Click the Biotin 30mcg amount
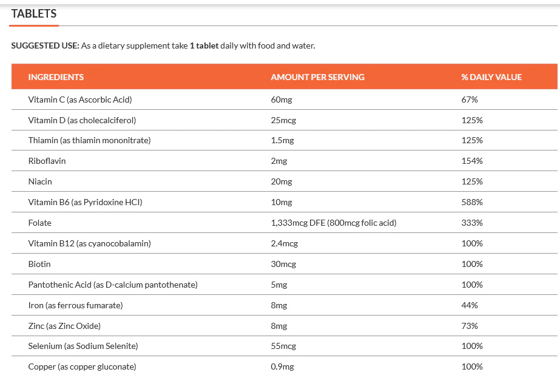 [283, 264]
